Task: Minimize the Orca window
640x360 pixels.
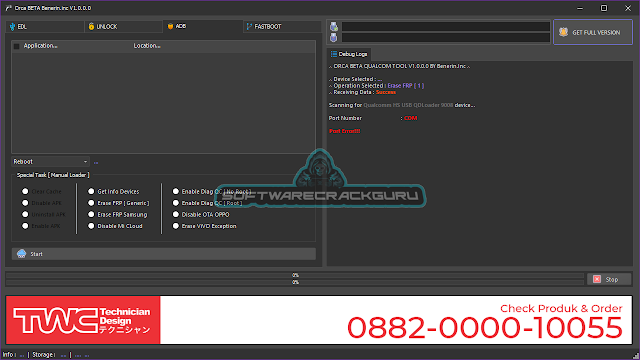Action: click(x=580, y=8)
